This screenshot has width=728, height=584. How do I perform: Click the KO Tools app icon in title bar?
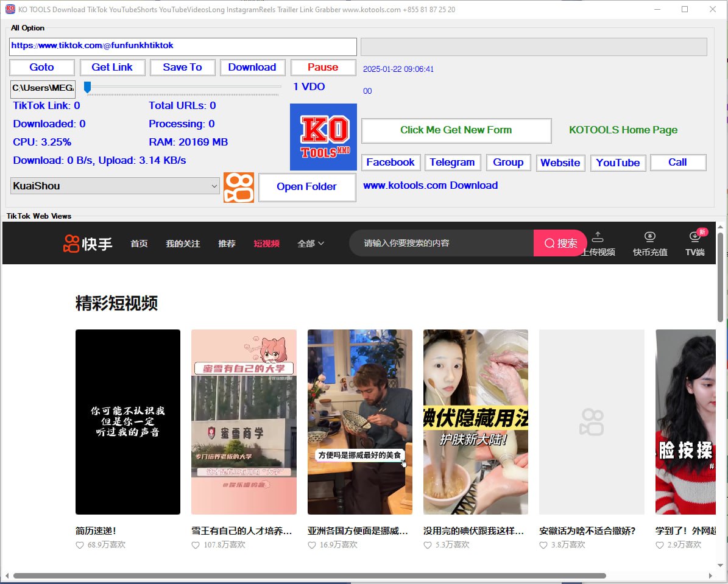click(x=10, y=9)
